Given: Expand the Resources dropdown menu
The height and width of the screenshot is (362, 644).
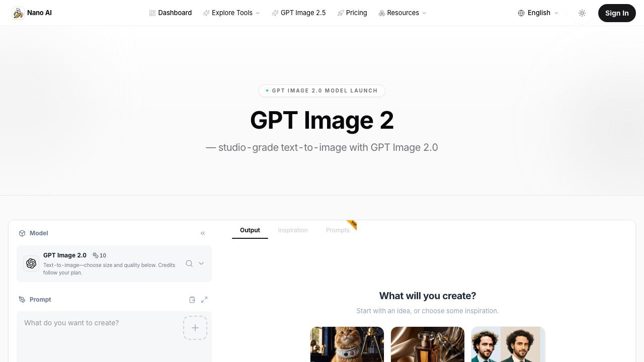Looking at the screenshot, I should pos(402,13).
